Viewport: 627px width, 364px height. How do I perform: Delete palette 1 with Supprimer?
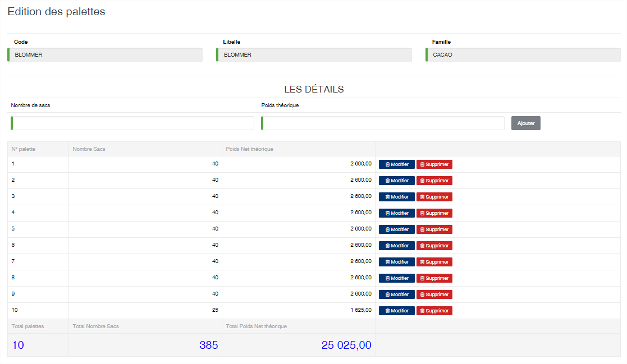point(434,164)
